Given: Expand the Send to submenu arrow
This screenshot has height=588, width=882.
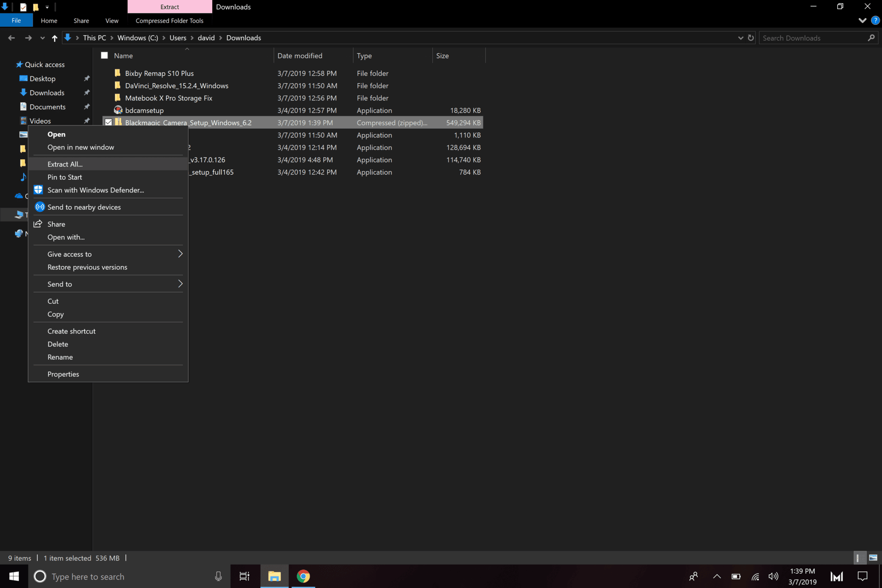Looking at the screenshot, I should (180, 284).
